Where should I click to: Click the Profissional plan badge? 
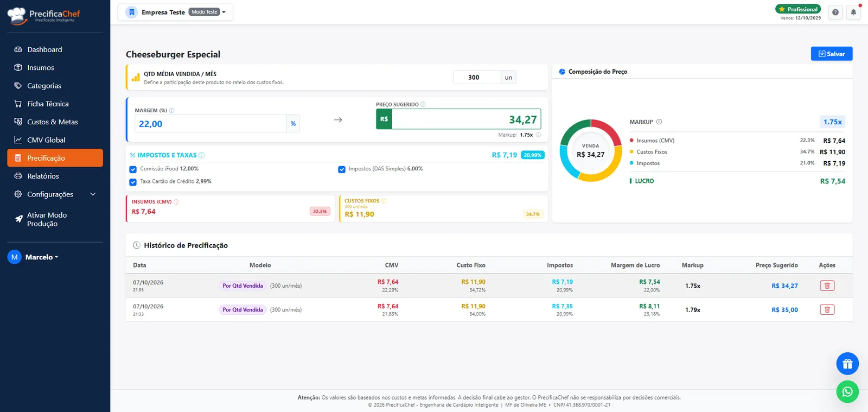797,9
